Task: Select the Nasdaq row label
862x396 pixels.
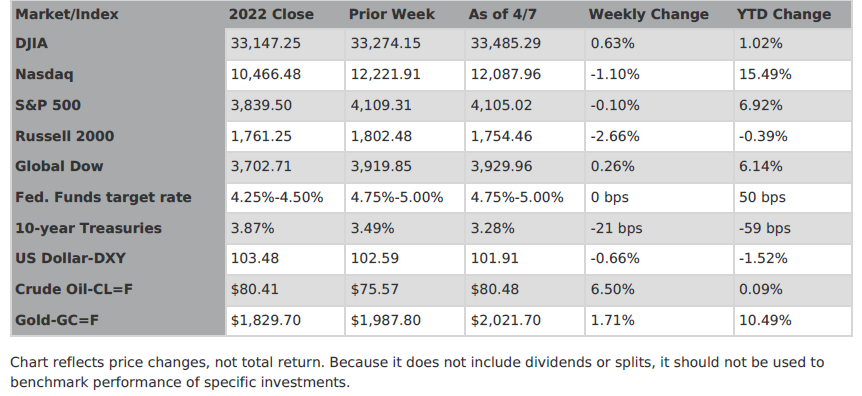Action: [x=44, y=74]
